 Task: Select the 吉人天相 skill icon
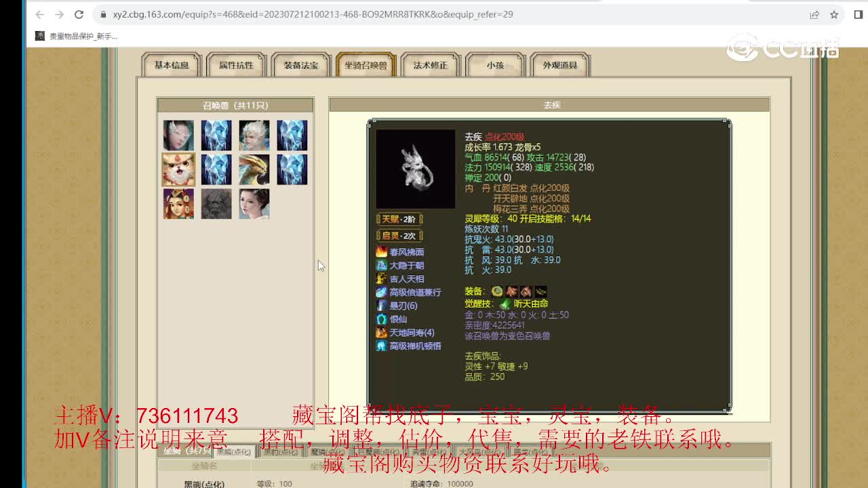click(x=381, y=279)
